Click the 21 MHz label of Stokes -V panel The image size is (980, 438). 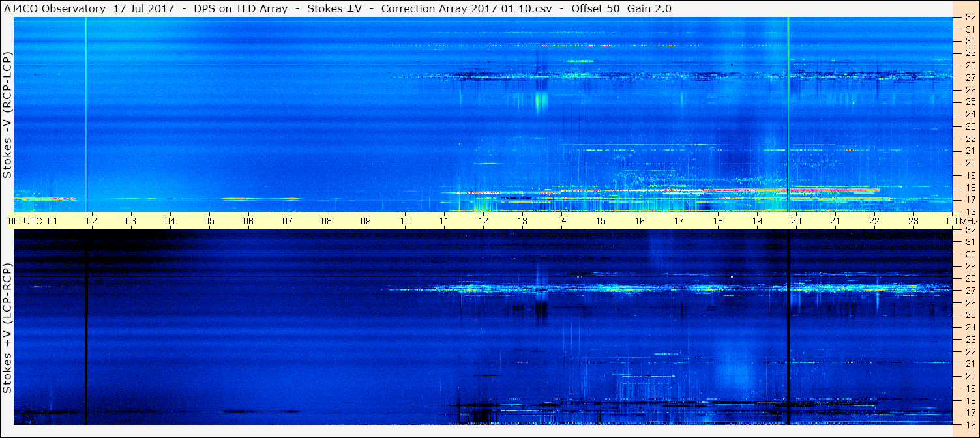click(970, 151)
